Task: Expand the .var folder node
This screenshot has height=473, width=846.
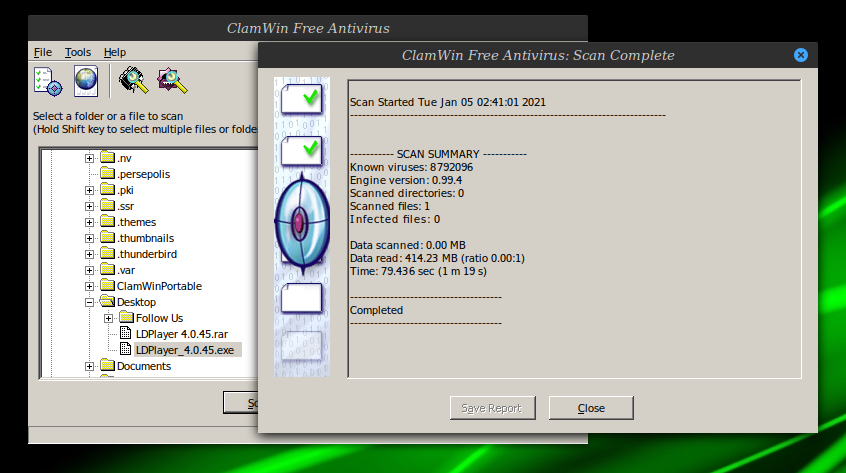Action: point(90,270)
